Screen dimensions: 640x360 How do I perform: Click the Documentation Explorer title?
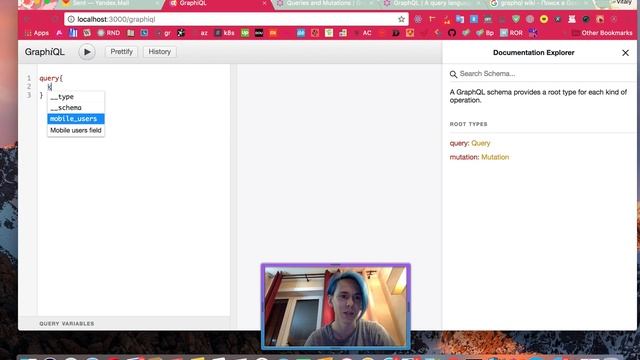533,53
